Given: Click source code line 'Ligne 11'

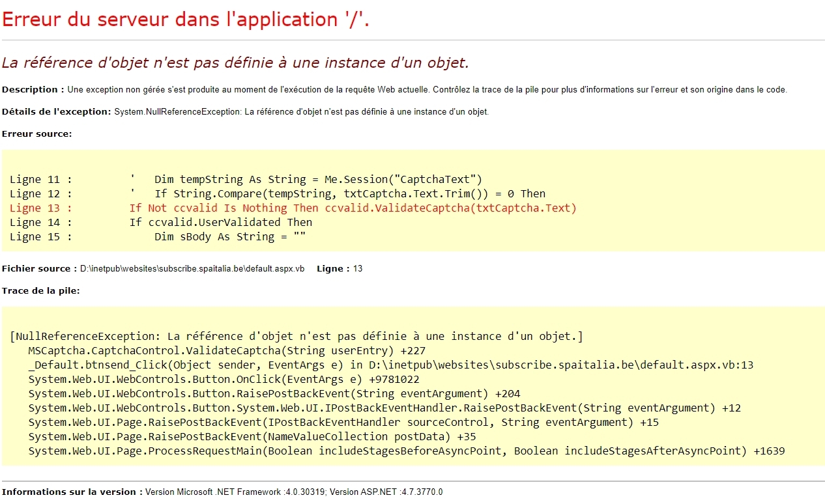Looking at the screenshot, I should 246,180.
